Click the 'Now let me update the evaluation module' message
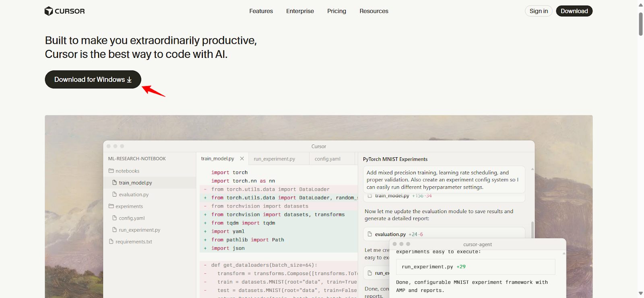Image resolution: width=644 pixels, height=298 pixels. coord(439,215)
